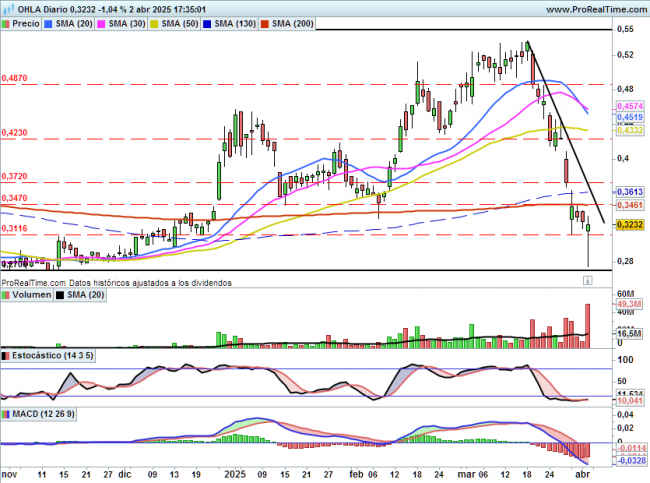Click the 0,4870 resistance level label
Viewport: 650px width, 483px height.
pyautogui.click(x=14, y=78)
